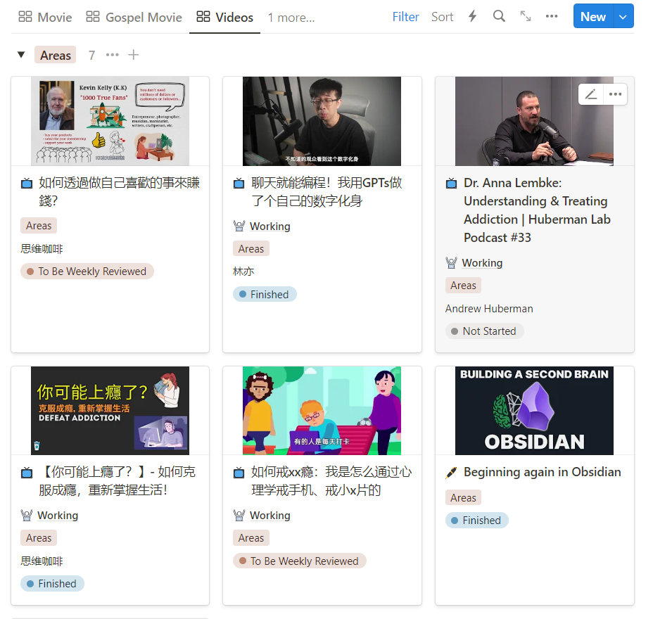Switch to the Movie view tab
This screenshot has width=672, height=619.
pos(46,17)
